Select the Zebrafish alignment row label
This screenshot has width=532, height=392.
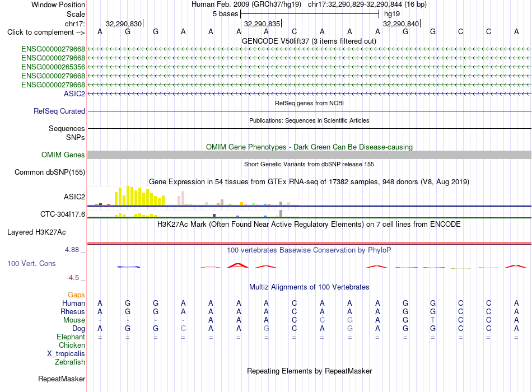(x=70, y=362)
